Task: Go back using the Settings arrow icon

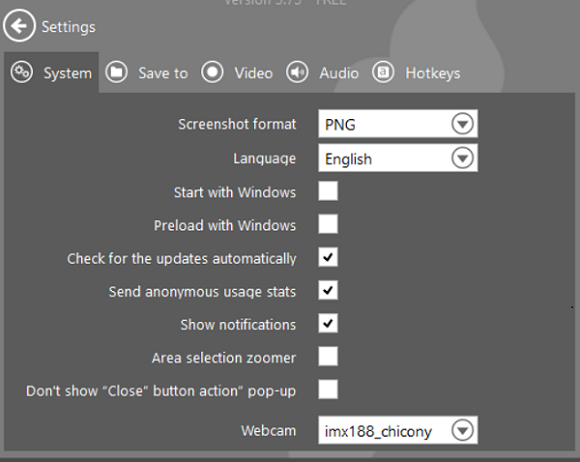Action: pos(19,26)
